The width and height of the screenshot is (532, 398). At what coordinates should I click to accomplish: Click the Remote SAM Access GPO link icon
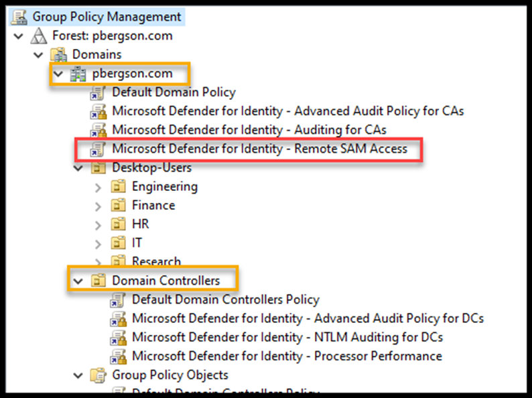(98, 149)
